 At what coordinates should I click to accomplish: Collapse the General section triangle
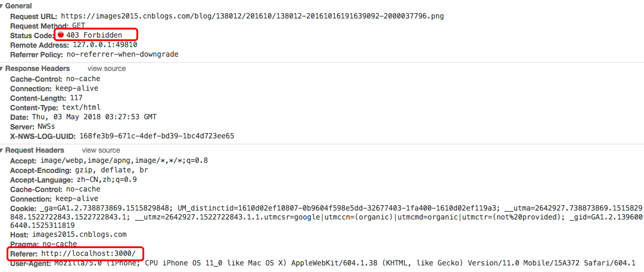click(2, 6)
